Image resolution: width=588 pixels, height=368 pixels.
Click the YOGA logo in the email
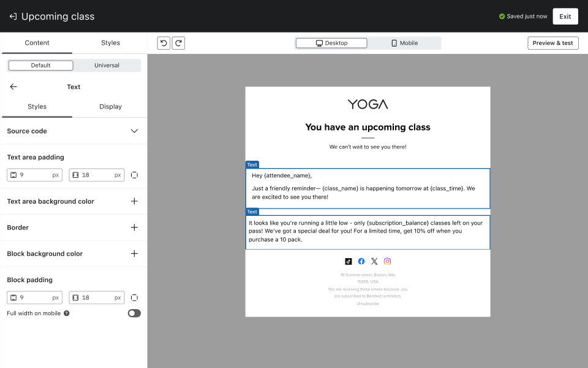coord(368,104)
